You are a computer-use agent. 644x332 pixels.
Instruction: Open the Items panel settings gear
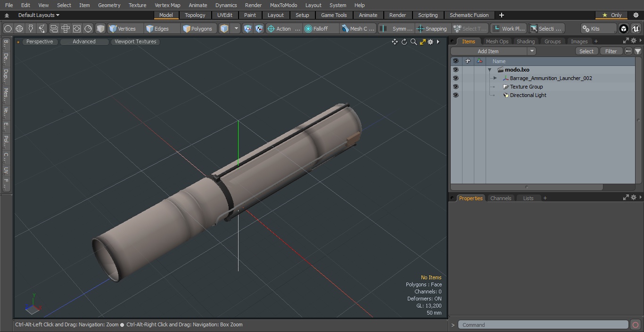(633, 41)
